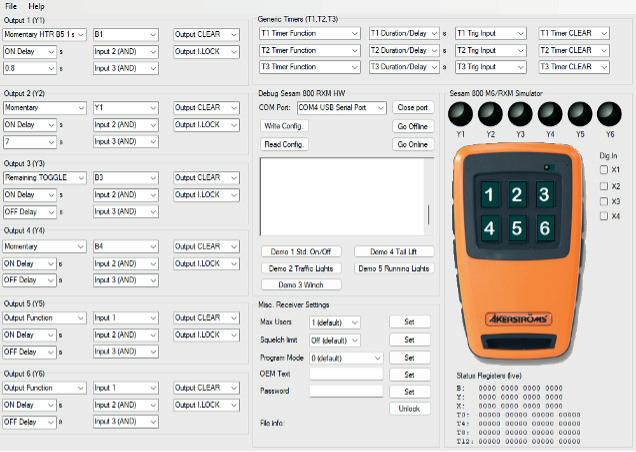Load Demo 2 Traffic Lights

coord(301,268)
